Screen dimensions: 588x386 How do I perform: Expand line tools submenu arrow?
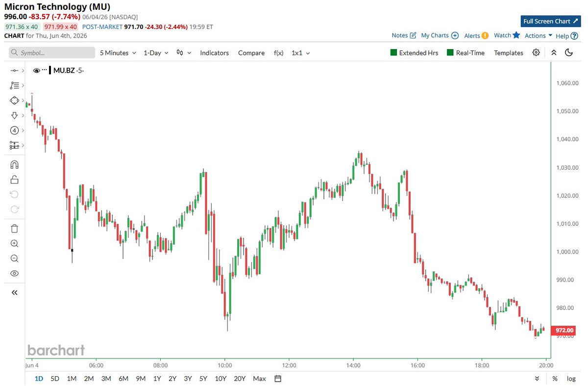pyautogui.click(x=23, y=71)
